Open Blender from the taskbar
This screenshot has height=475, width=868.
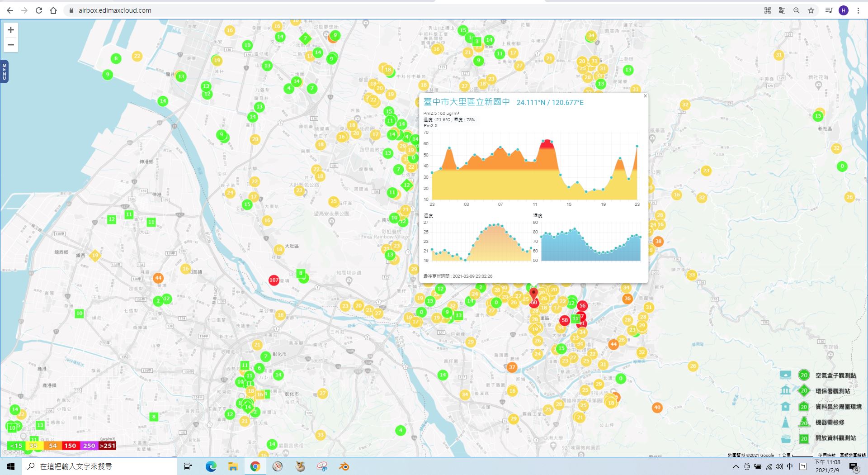(x=344, y=466)
